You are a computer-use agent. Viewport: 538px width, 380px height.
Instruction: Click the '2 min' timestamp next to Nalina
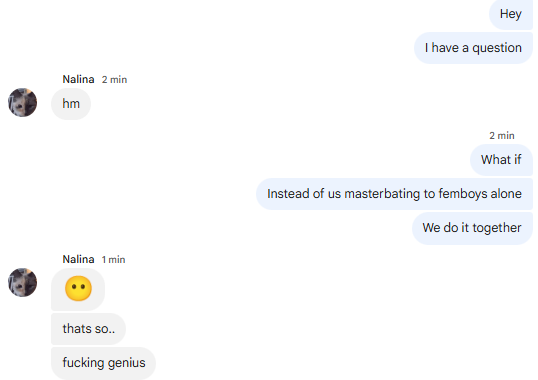[x=114, y=80]
